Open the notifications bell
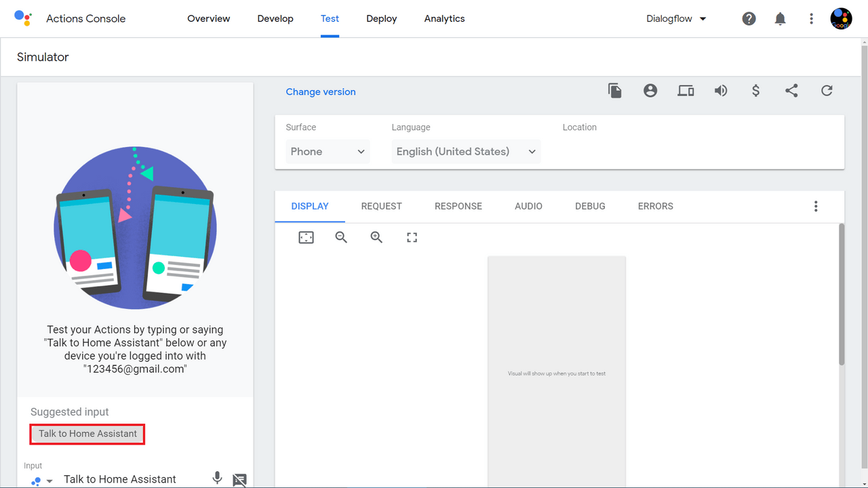The width and height of the screenshot is (868, 488). coord(780,19)
